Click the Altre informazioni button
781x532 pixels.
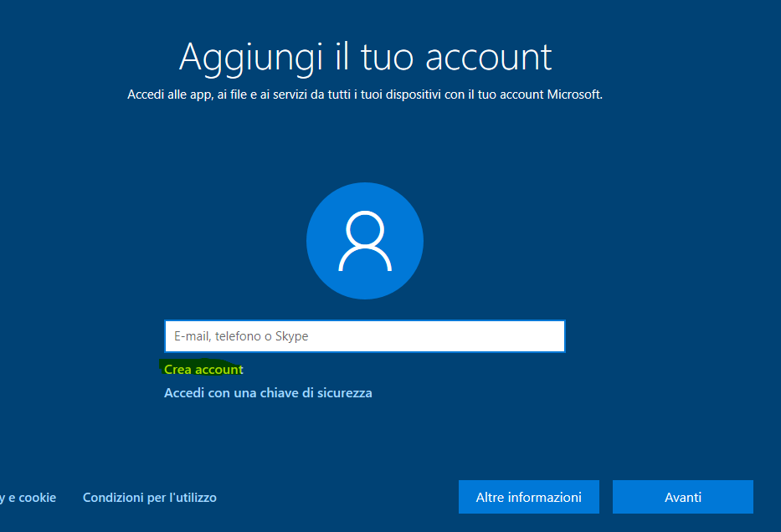(528, 497)
